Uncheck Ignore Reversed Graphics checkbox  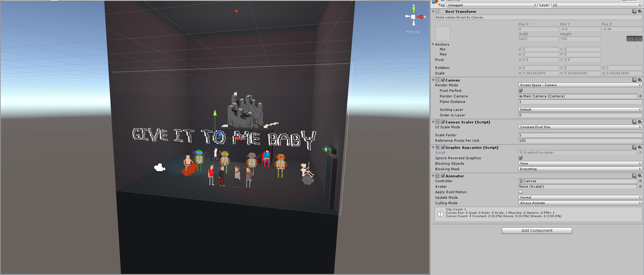pos(520,158)
